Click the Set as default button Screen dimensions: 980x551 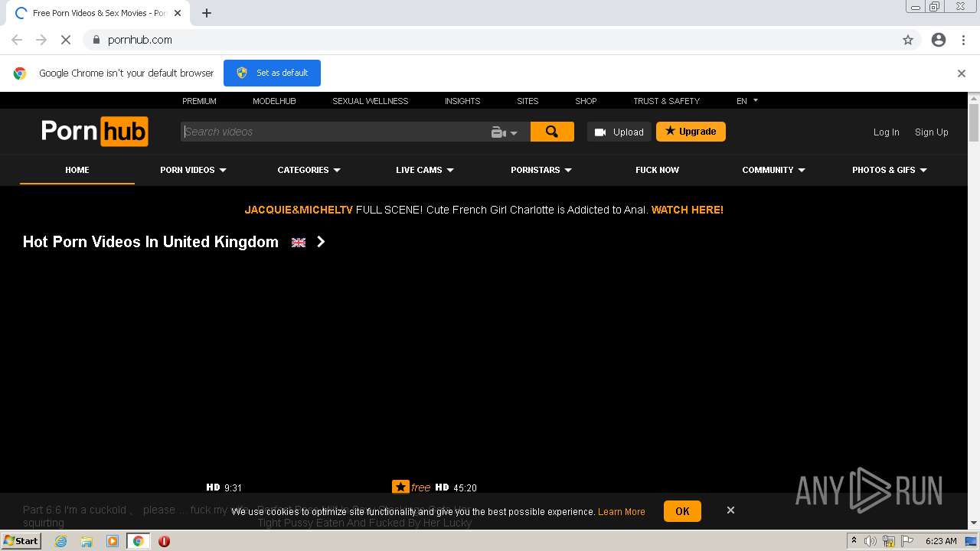click(x=272, y=73)
